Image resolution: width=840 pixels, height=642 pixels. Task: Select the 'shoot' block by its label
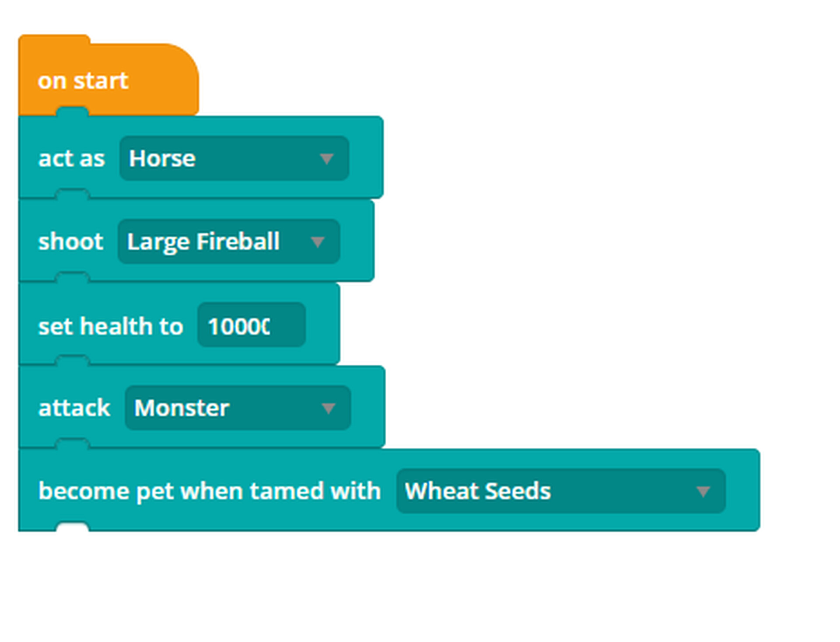click(x=71, y=241)
